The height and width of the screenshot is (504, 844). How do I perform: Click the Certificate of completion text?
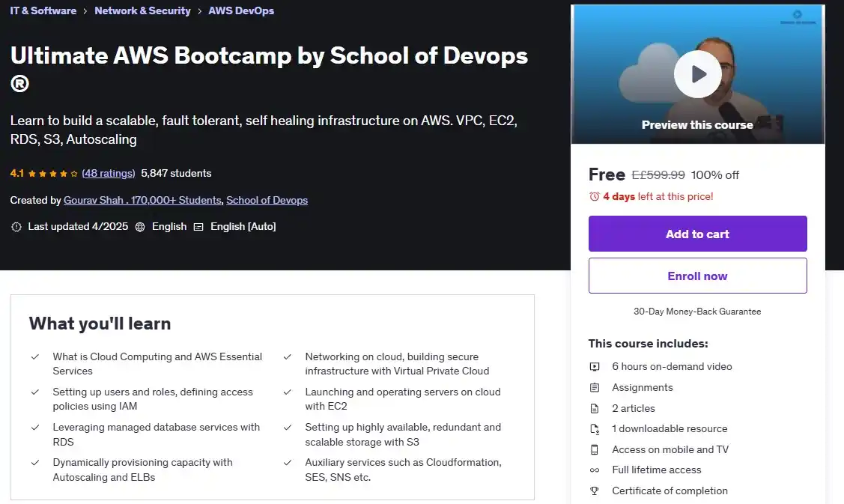pos(670,491)
